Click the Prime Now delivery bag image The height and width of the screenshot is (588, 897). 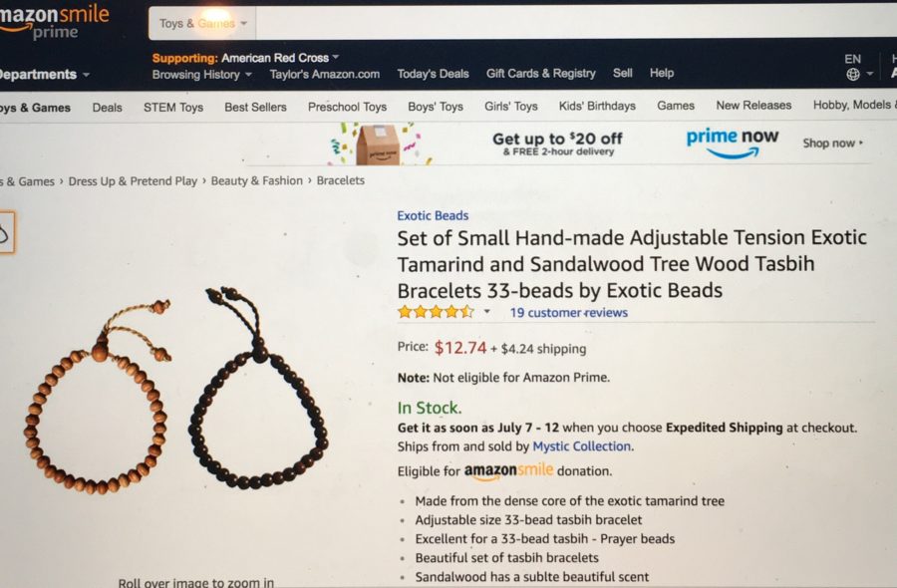(x=378, y=144)
